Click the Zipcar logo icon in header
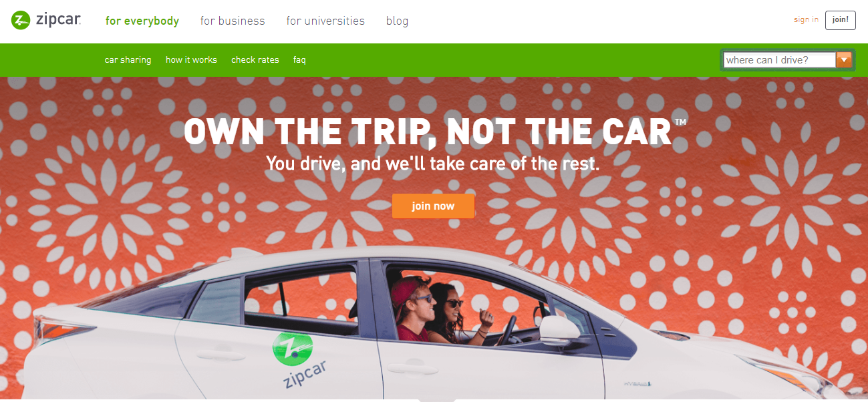Screen dimensions: 868x402 coord(21,21)
